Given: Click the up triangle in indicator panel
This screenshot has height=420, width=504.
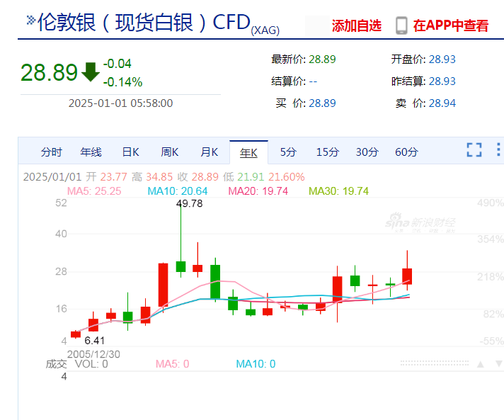Looking at the screenshot, I should [480, 364].
